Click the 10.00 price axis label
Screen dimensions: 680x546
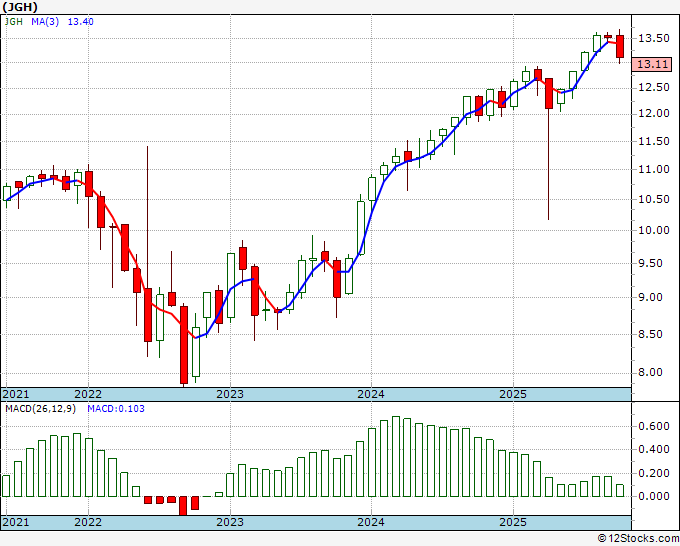pyautogui.click(x=654, y=230)
